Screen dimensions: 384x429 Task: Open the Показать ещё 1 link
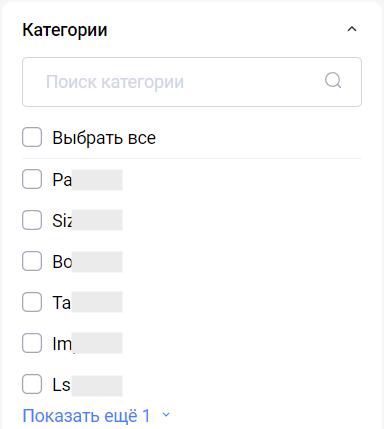tap(86, 416)
